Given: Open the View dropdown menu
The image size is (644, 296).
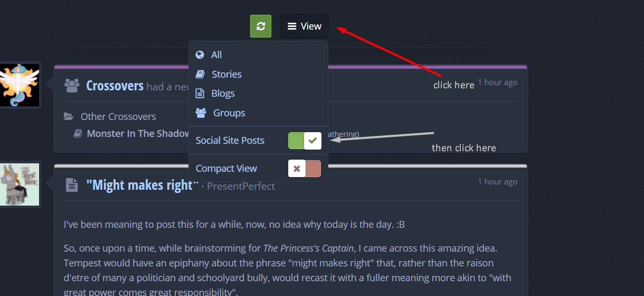Looking at the screenshot, I should click(305, 26).
